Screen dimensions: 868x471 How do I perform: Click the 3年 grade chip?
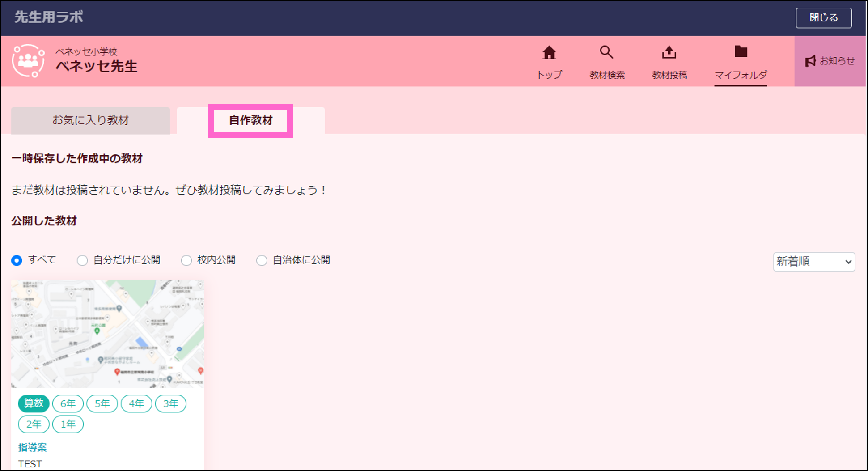170,403
